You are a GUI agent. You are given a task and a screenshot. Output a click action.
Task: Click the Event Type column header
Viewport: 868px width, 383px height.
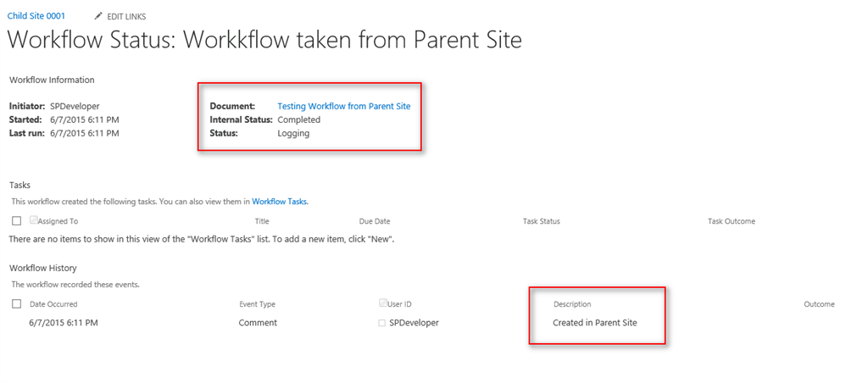pos(257,304)
